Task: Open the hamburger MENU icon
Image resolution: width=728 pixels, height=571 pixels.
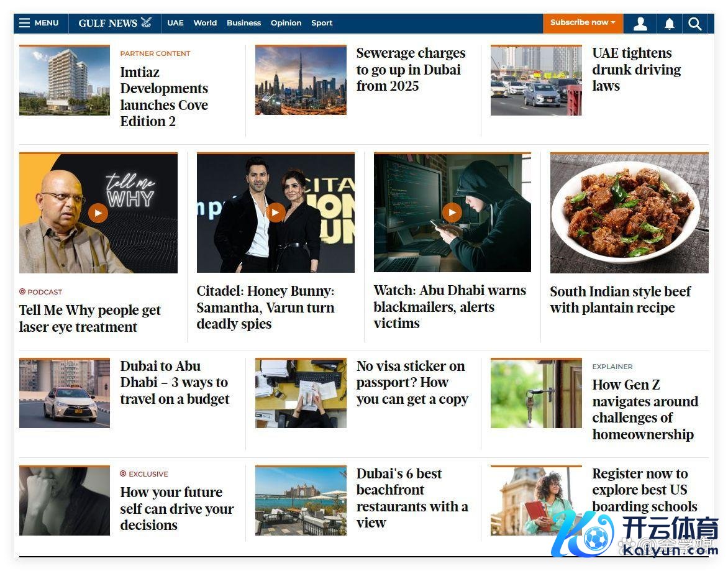Action: [x=25, y=23]
